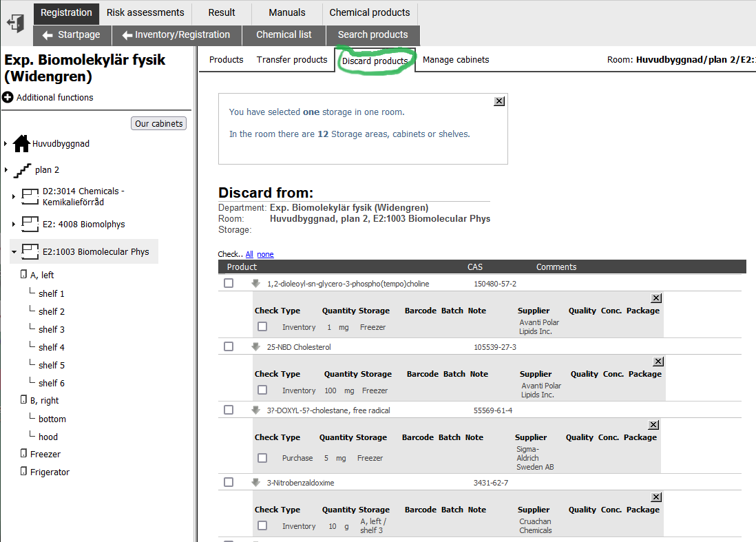Select the Frigerator storage in the tree
This screenshot has width=756, height=542.
50,472
